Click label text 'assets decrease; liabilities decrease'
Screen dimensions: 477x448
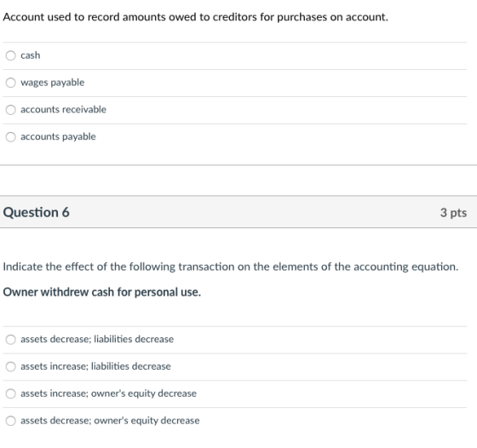97,339
